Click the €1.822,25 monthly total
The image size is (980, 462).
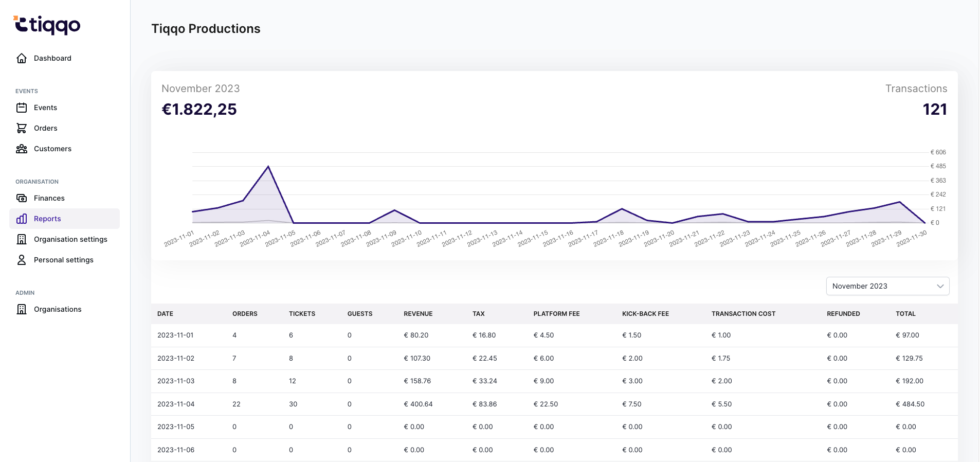pos(199,109)
